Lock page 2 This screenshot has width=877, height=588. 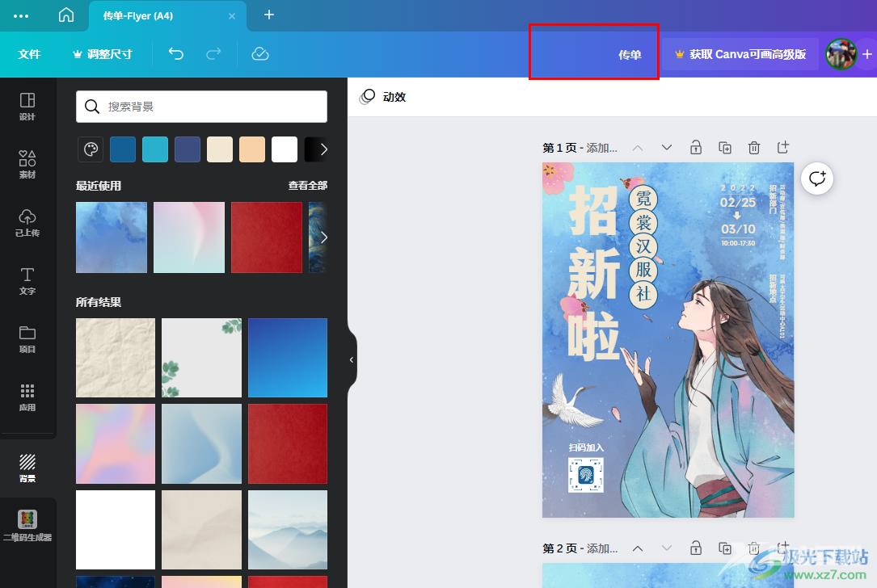[x=696, y=548]
